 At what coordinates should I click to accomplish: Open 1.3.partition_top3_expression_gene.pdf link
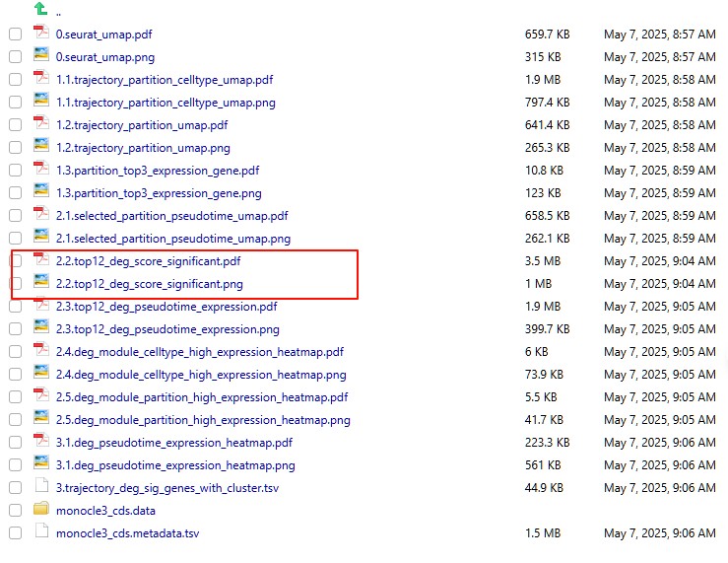(158, 171)
